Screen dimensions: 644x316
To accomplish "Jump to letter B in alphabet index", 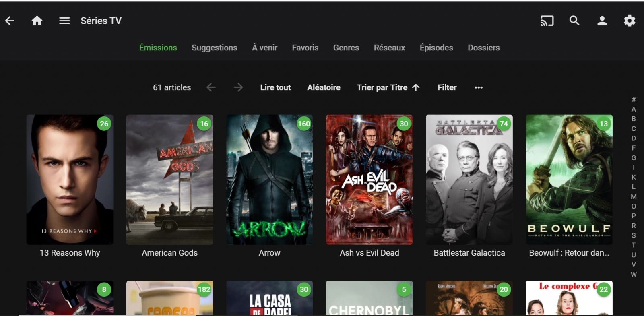I will (634, 119).
